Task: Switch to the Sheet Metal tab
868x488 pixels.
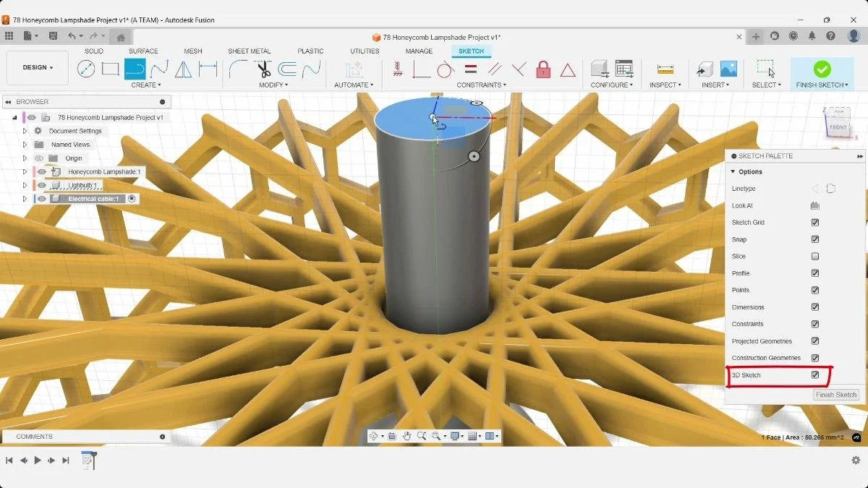Action: point(250,51)
